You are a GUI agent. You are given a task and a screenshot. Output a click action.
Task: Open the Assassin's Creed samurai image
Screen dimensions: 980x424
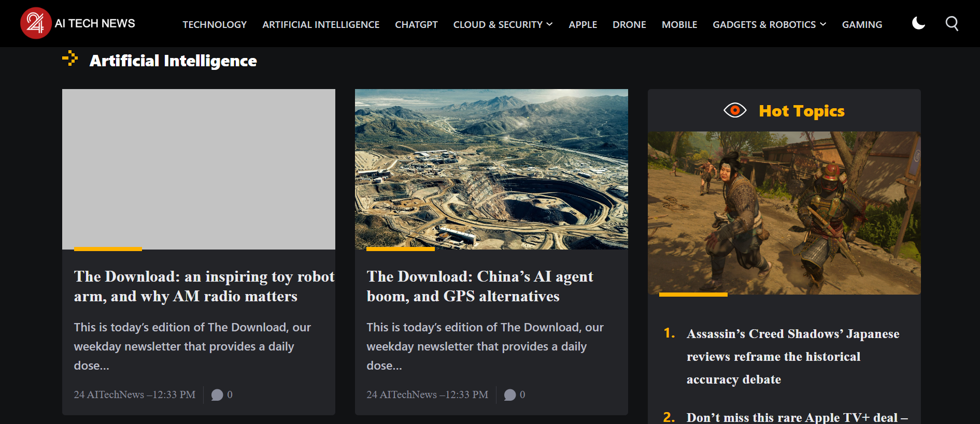pos(784,213)
